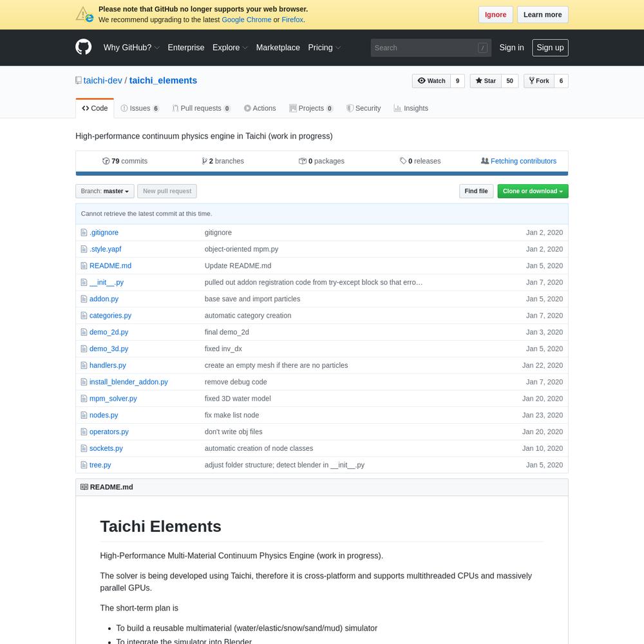The image size is (644, 644).
Task: Click the packages box icon
Action: pyautogui.click(x=303, y=161)
